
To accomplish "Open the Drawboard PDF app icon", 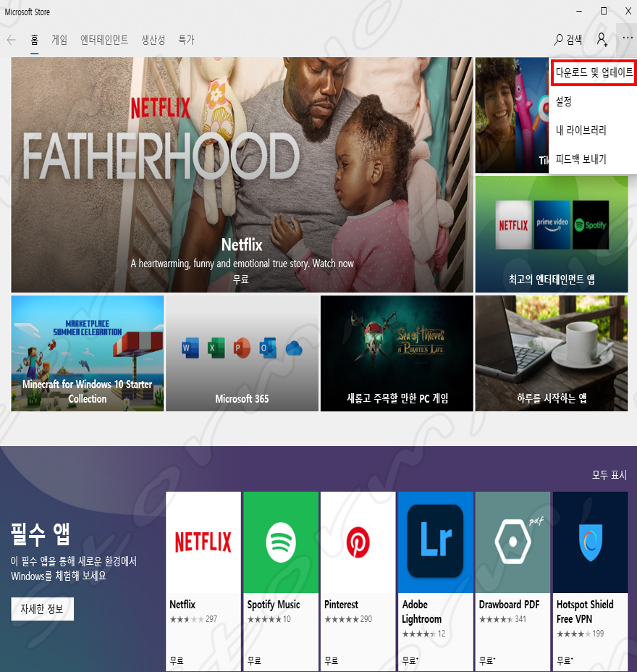I will (x=512, y=542).
